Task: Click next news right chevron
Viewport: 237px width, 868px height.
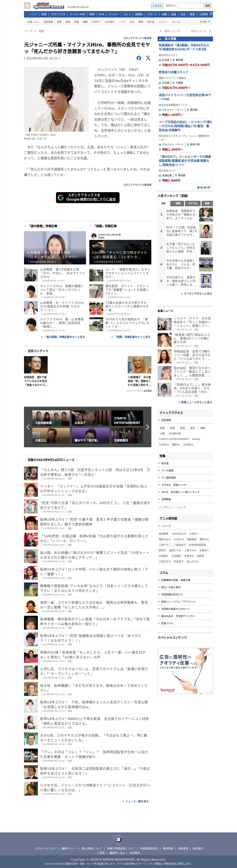Action: [210, 31]
